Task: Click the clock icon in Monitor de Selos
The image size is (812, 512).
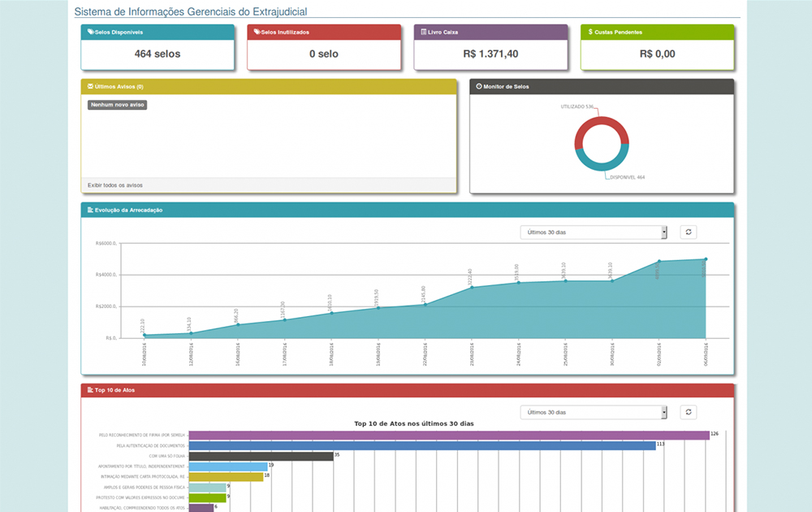Action: pos(478,86)
